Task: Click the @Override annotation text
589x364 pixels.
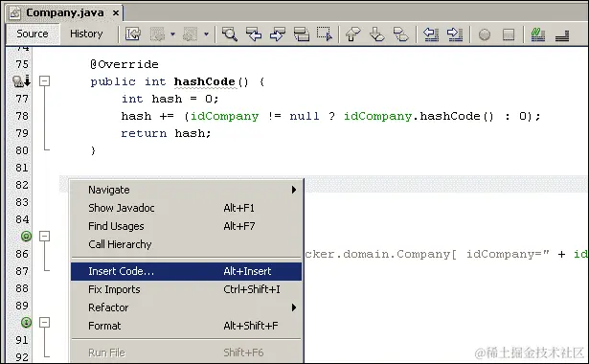Action: click(125, 64)
